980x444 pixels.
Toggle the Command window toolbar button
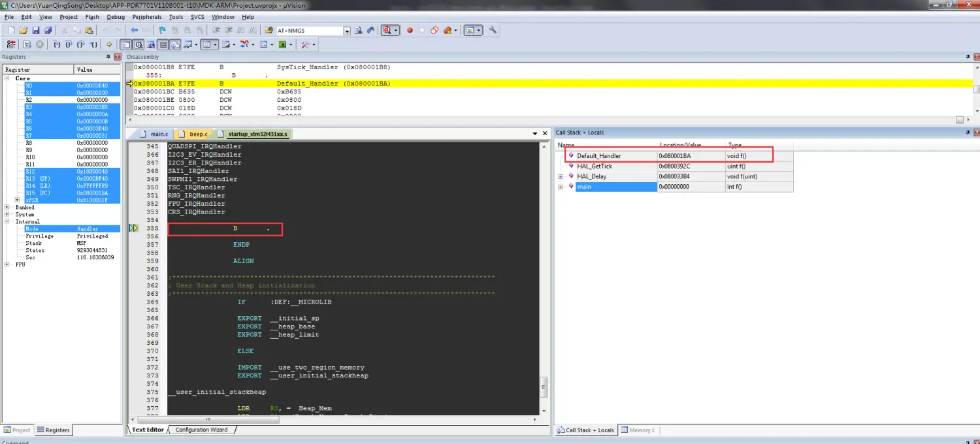click(x=126, y=44)
